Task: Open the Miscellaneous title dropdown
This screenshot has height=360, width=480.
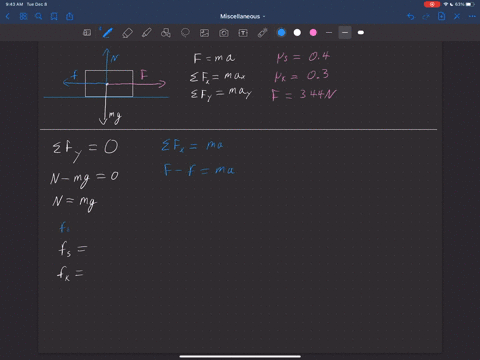Action: (242, 16)
